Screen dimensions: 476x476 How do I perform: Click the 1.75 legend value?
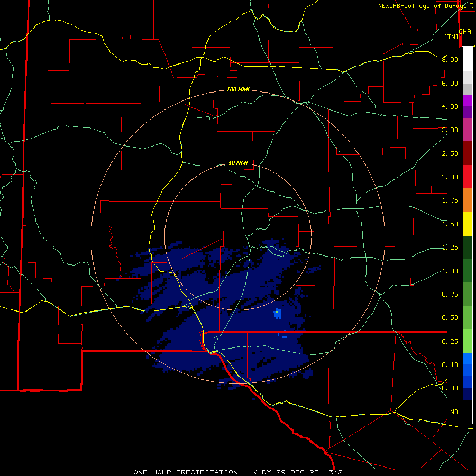click(450, 200)
